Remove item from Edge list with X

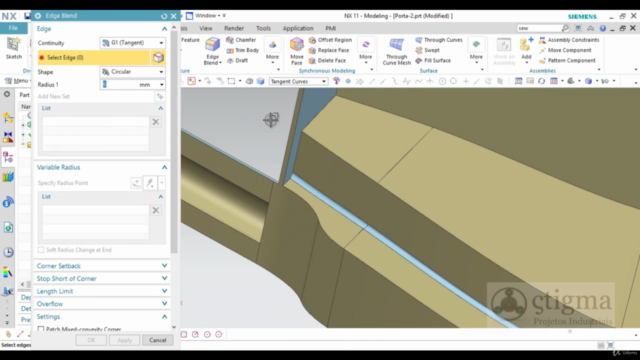tap(156, 122)
